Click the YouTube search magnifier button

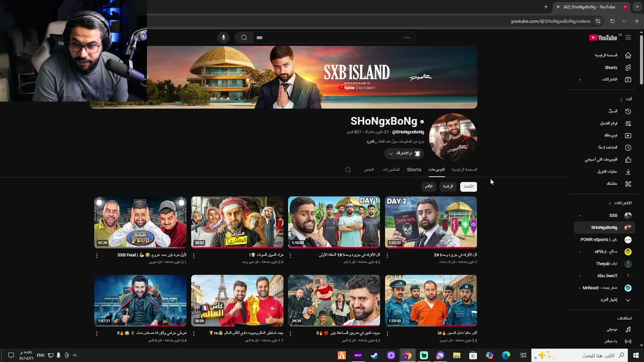pos(244,37)
